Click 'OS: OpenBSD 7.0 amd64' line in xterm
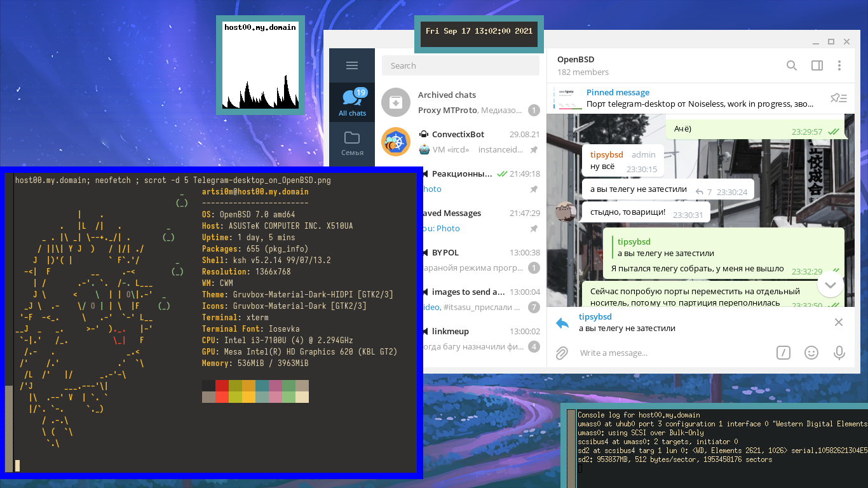The height and width of the screenshot is (488, 868). coord(248,215)
